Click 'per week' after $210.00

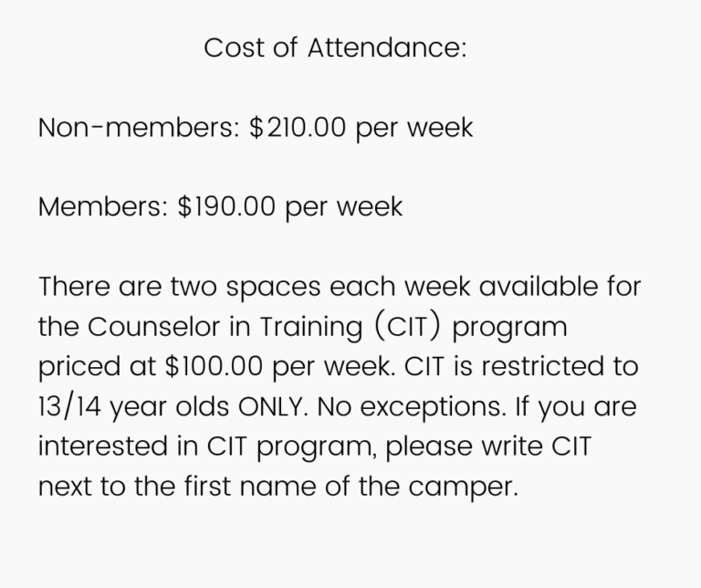[414, 129]
